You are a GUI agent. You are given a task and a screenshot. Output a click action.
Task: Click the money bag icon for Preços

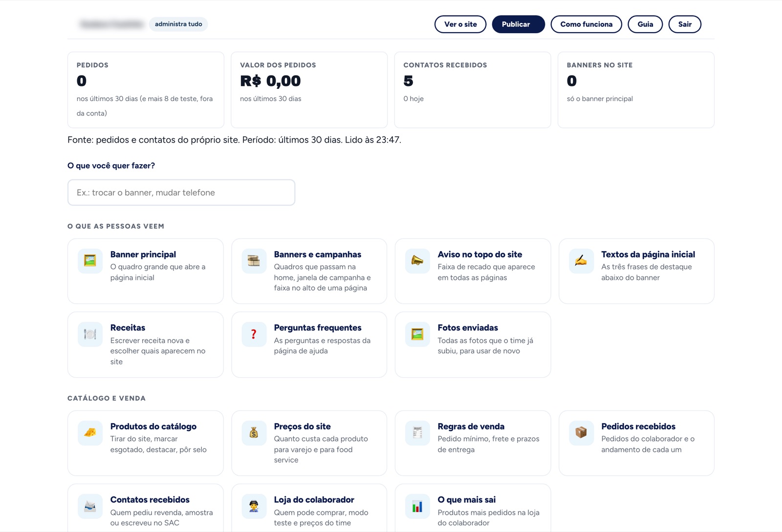(x=254, y=433)
